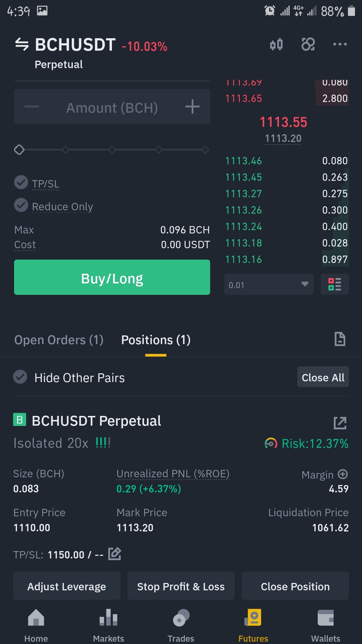Go to the Markets tab
This screenshot has width=362, height=644.
click(x=109, y=626)
